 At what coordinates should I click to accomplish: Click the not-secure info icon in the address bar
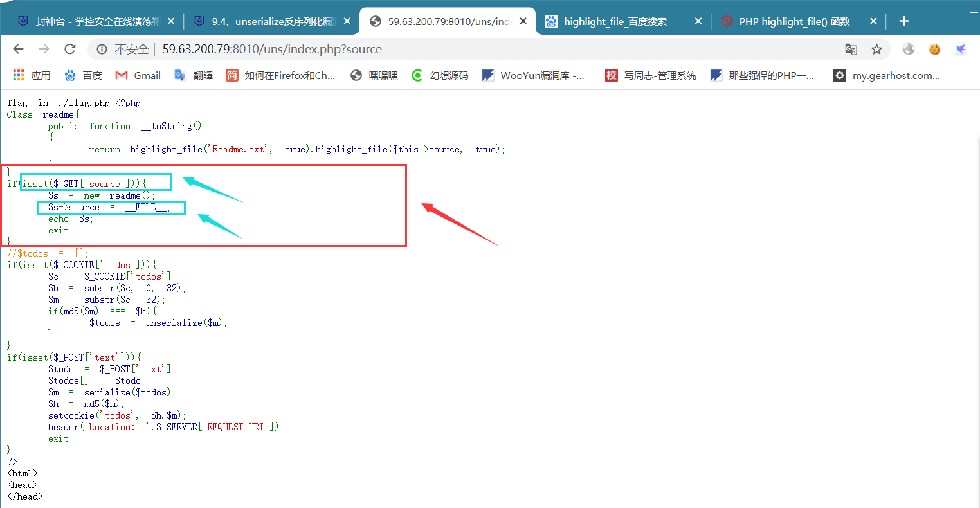click(102, 49)
